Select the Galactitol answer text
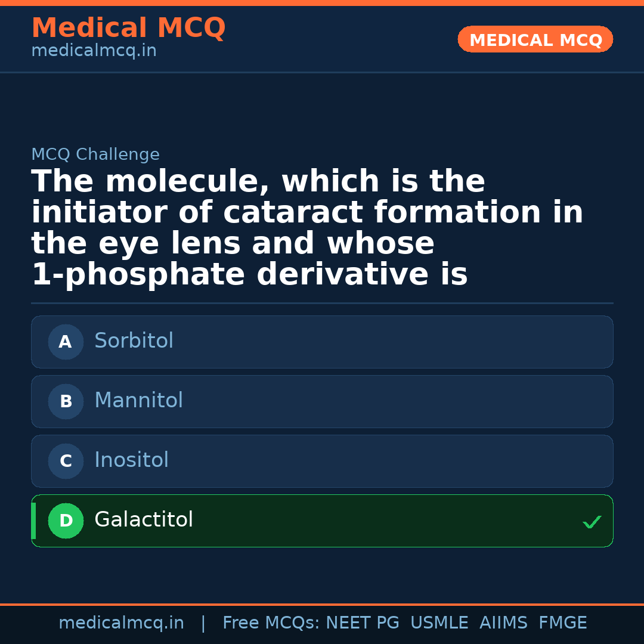The height and width of the screenshot is (644, 644). click(x=144, y=520)
